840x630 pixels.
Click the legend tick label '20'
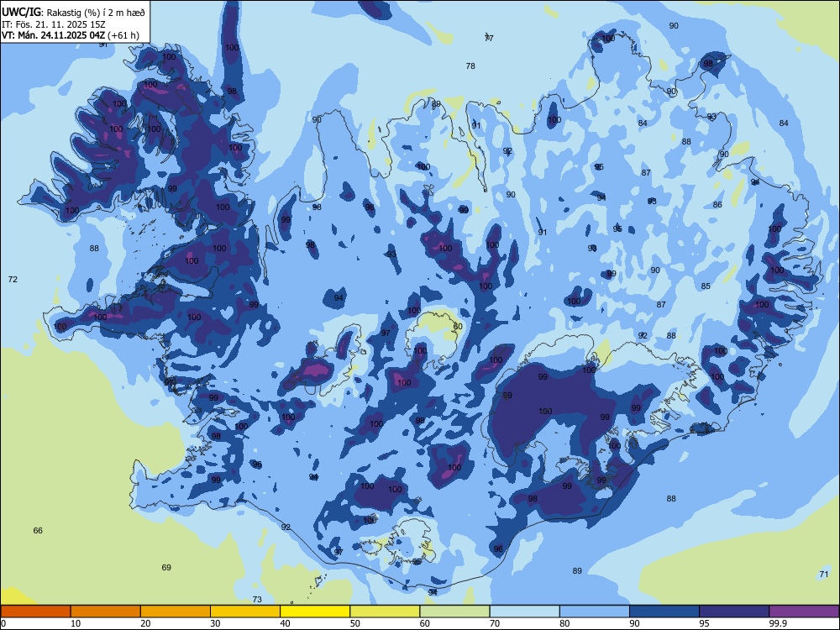tap(145, 623)
